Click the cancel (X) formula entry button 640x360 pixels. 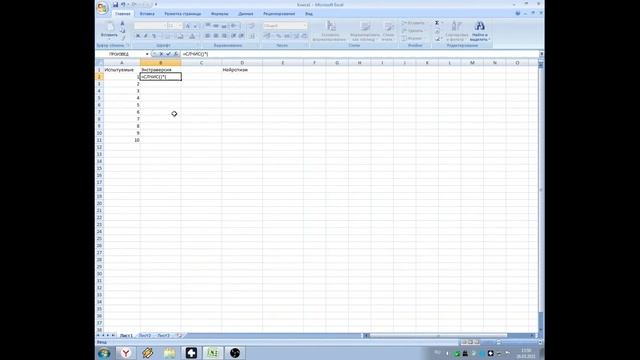tap(161, 54)
